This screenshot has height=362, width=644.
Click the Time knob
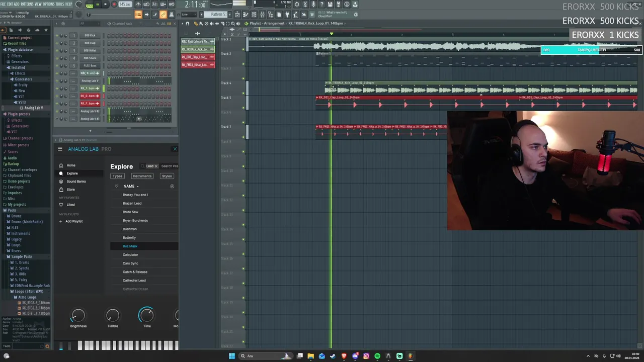click(x=146, y=315)
